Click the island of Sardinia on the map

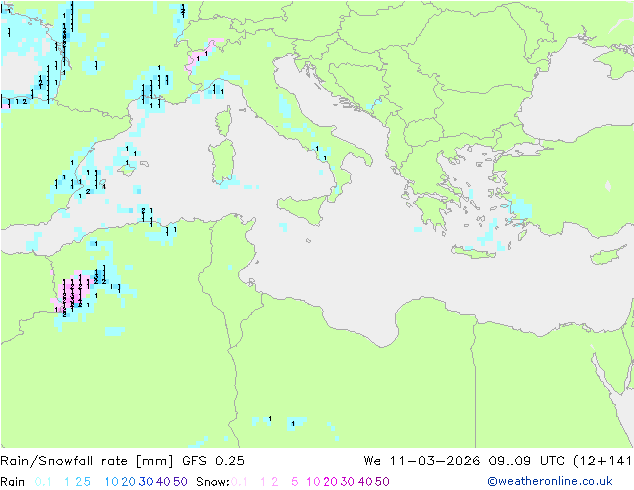222,162
